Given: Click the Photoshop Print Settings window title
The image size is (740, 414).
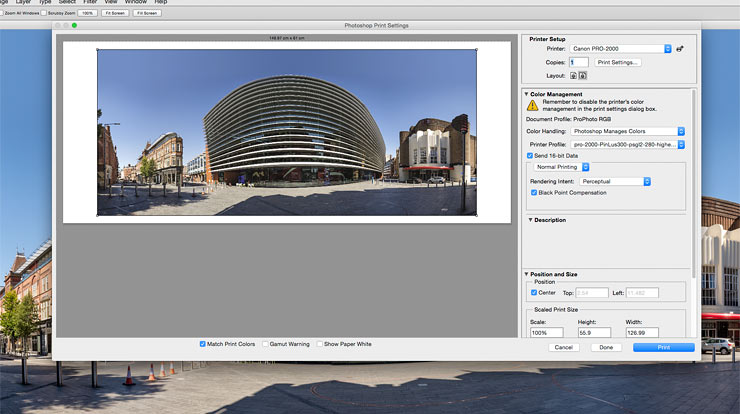Looking at the screenshot, I should pyautogui.click(x=376, y=25).
